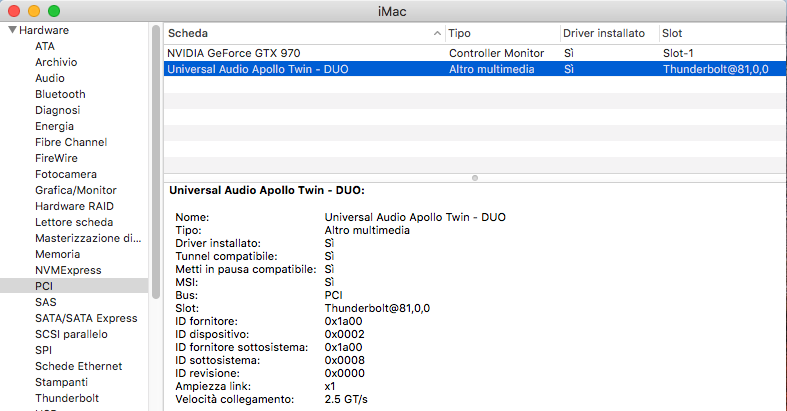Click the Slot-1 cell
Screen dimensions: 787x411
678,53
